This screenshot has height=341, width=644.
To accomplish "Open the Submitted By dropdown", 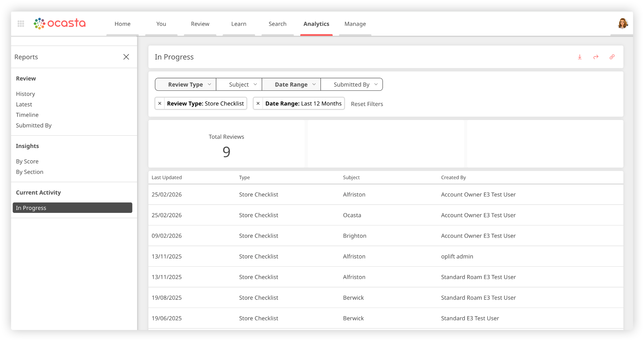I will pyautogui.click(x=352, y=84).
